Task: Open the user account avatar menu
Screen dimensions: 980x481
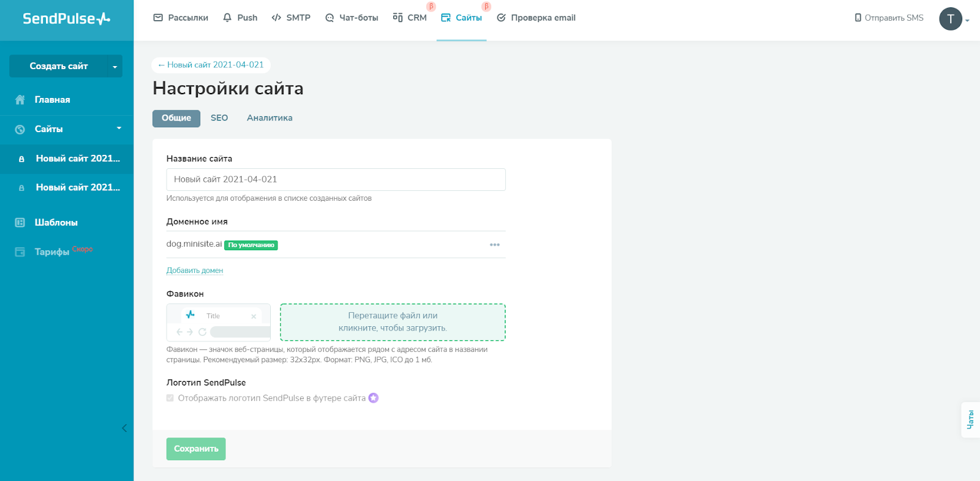Action: pyautogui.click(x=951, y=19)
